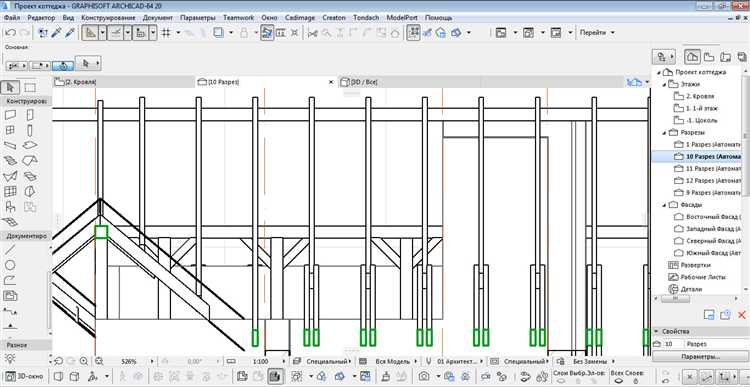Open the Teamwork menu
The image size is (750, 387).
[x=239, y=18]
